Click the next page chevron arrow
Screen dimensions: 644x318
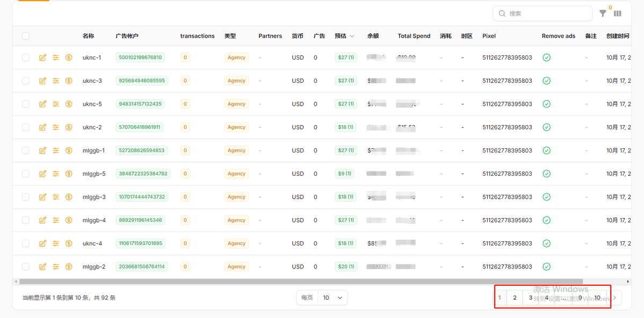(x=615, y=298)
